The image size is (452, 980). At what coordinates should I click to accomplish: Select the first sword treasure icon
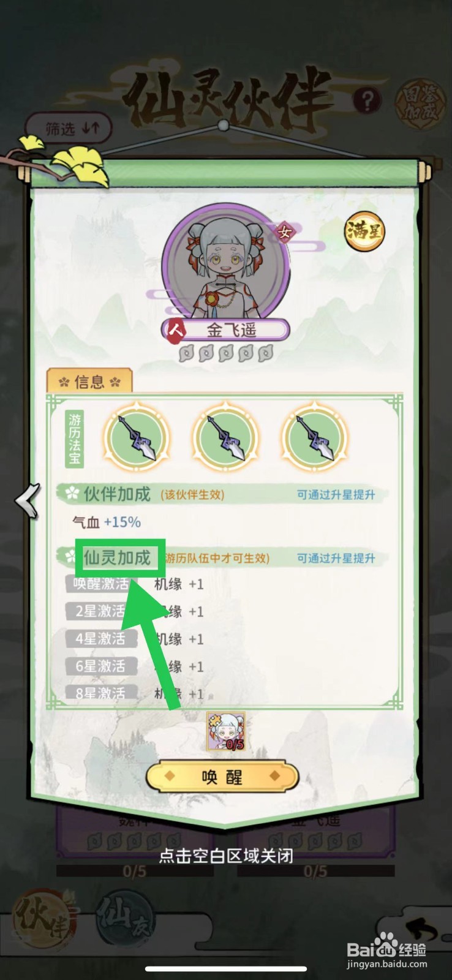(x=136, y=438)
